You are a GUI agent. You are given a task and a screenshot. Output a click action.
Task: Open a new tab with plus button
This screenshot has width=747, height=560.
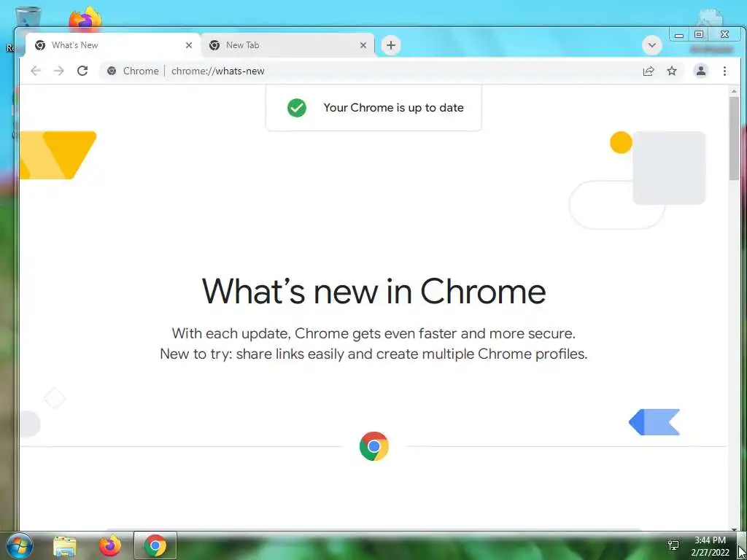pyautogui.click(x=391, y=45)
